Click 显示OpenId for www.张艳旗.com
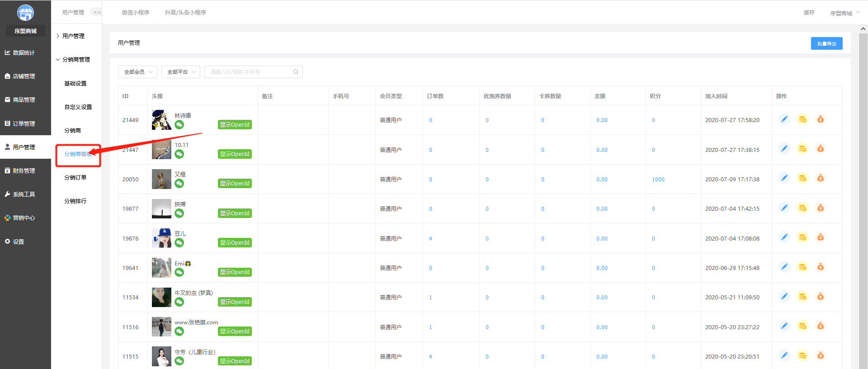Image resolution: width=868 pixels, height=369 pixels. [235, 331]
